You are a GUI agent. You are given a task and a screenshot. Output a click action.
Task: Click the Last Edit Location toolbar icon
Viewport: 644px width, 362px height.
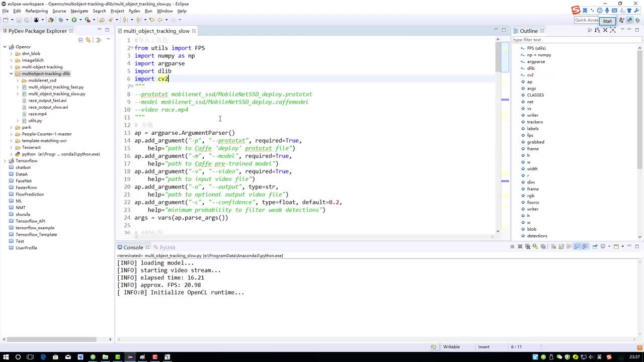152,20
